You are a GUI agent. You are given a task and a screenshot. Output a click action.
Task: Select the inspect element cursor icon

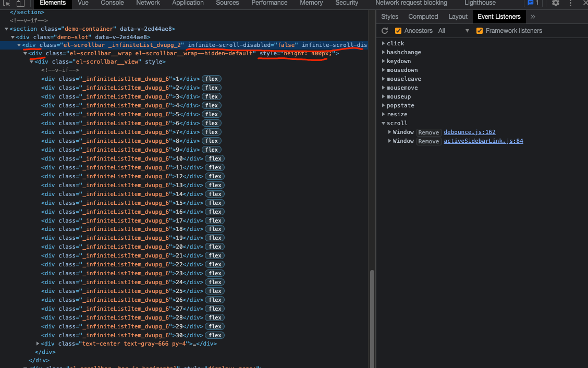pyautogui.click(x=6, y=4)
